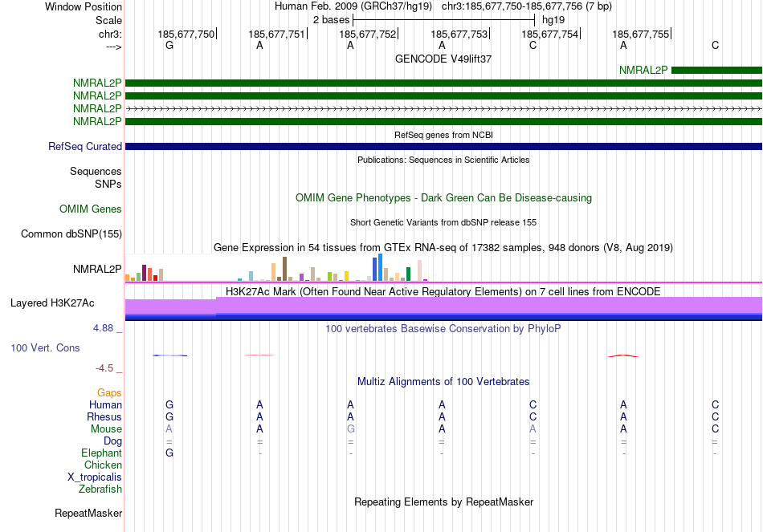Click the Scale label in the ruler
Screen dimensions: 763x532
coord(108,20)
